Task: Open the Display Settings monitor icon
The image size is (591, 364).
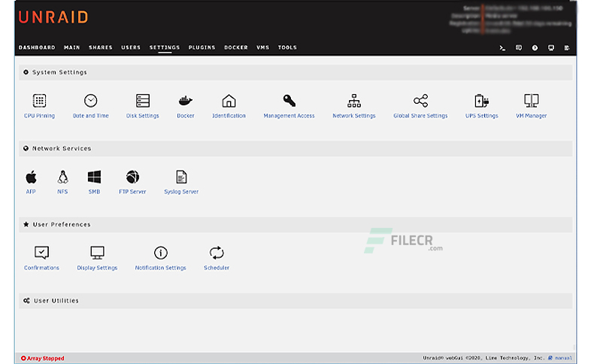Action: click(97, 253)
